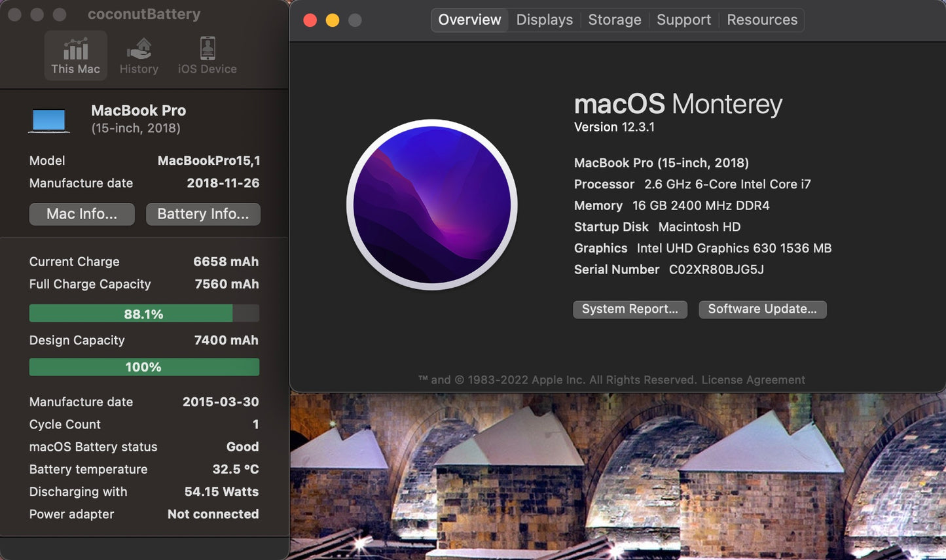Open the Resources tab
Viewport: 946px width, 560px height.
(761, 20)
